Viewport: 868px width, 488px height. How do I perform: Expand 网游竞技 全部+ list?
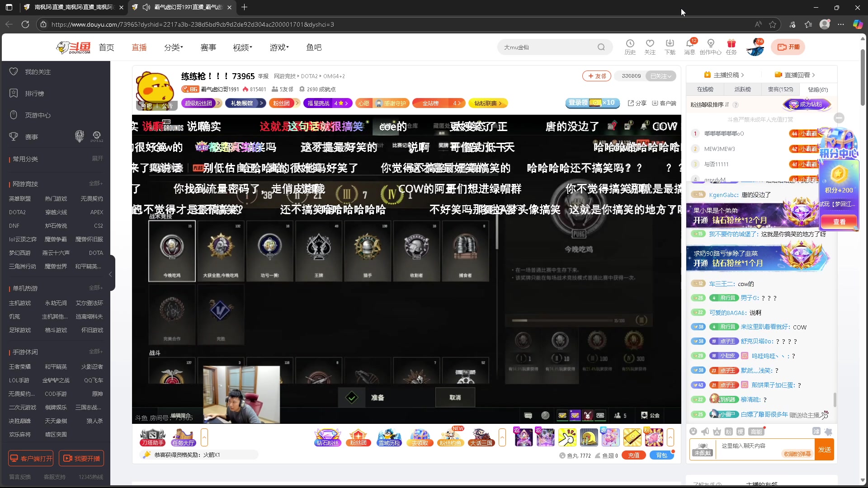click(x=96, y=183)
